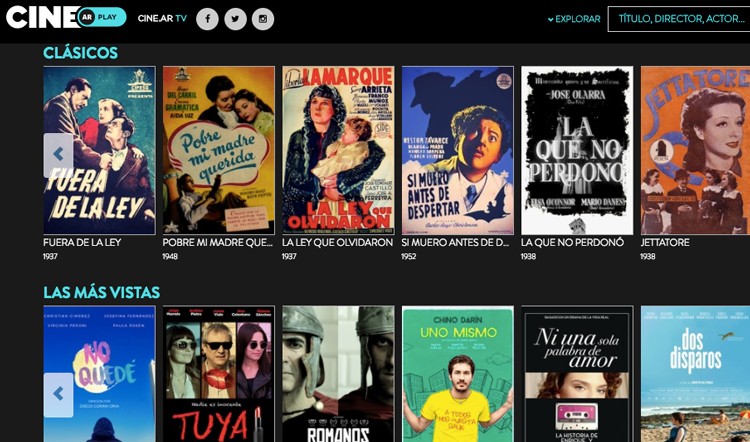
Task: Open Uno Mismo movie poster
Action: [458, 374]
